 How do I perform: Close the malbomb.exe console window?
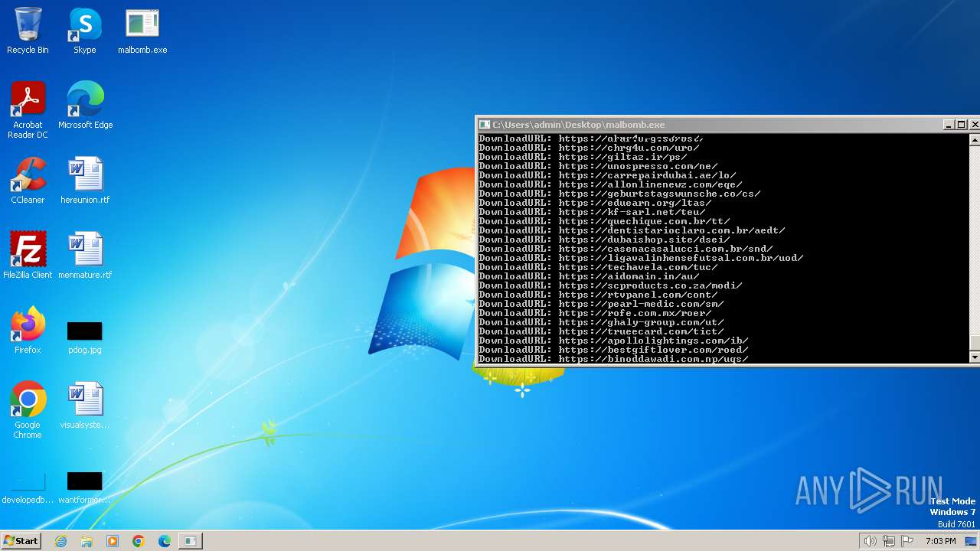tap(974, 125)
